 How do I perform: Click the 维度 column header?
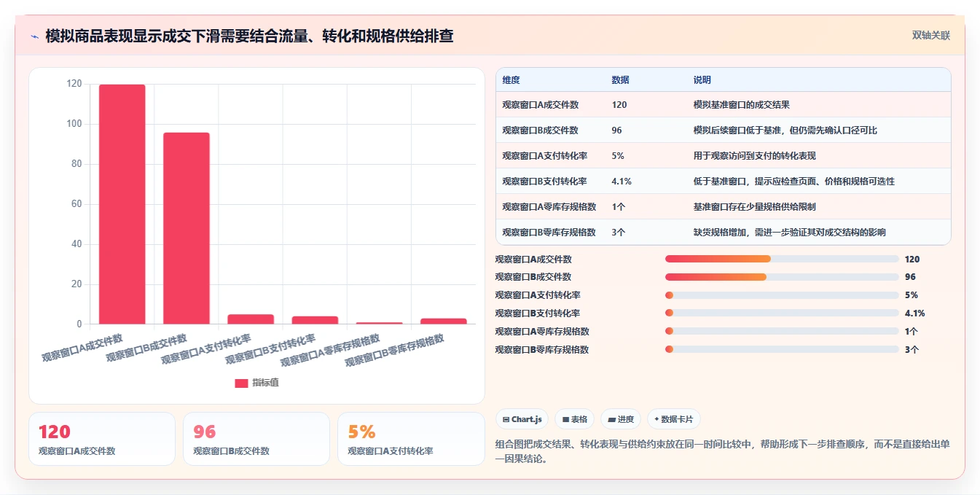pyautogui.click(x=511, y=80)
